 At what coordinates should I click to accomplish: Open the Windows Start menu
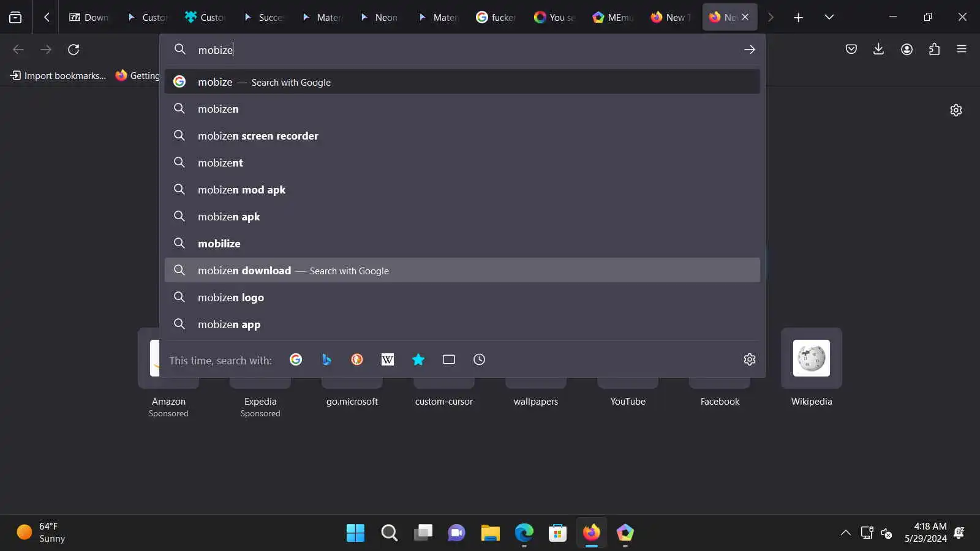tap(355, 533)
